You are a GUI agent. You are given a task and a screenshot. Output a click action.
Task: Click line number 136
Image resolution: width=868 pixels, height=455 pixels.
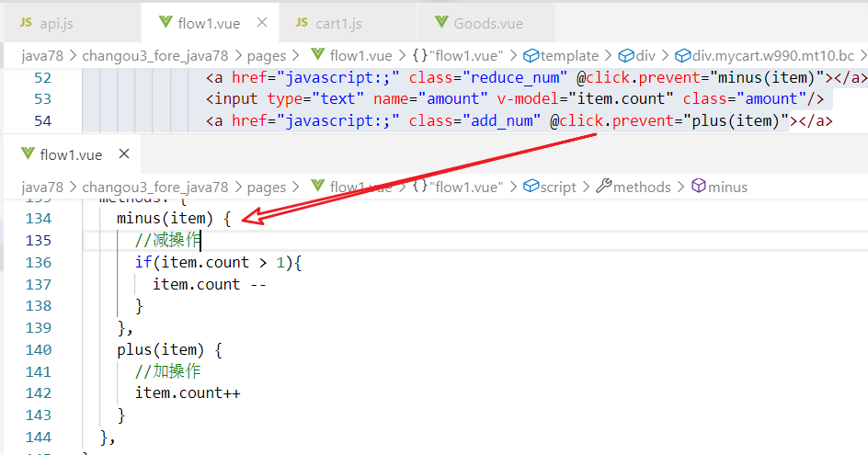point(39,262)
